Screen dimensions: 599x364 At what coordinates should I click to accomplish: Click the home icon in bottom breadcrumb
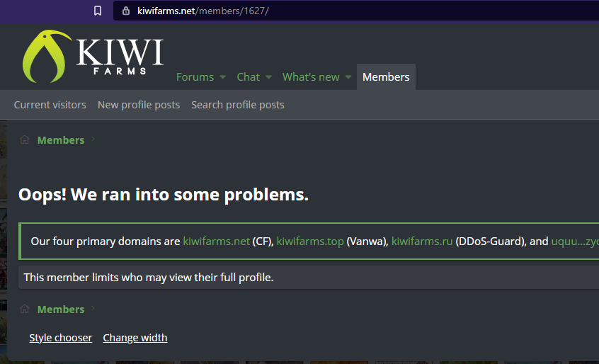click(25, 309)
